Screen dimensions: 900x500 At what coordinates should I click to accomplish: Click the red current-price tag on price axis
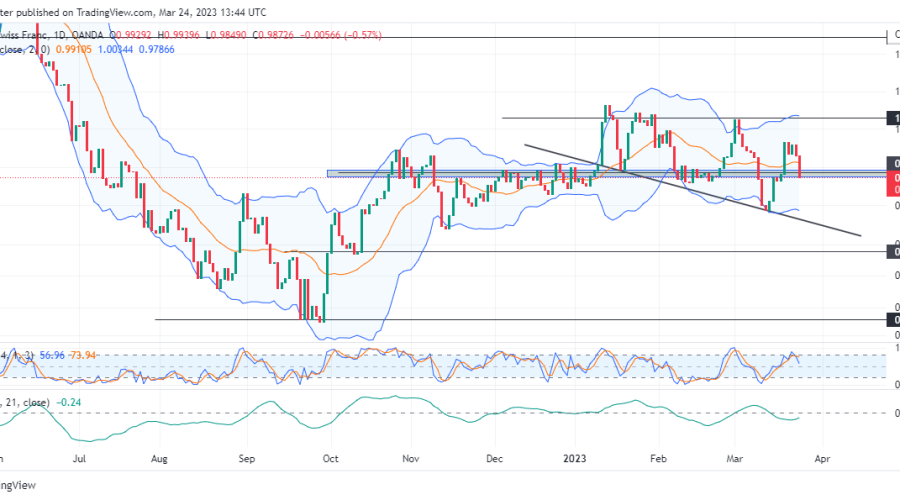pyautogui.click(x=893, y=184)
